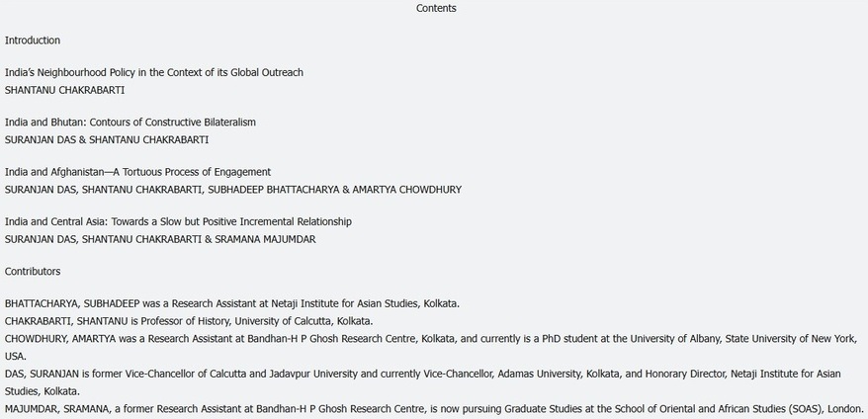Image resolution: width=868 pixels, height=419 pixels.
Task: Open India's Neighbourhood Policy chapter title
Action: tap(154, 73)
